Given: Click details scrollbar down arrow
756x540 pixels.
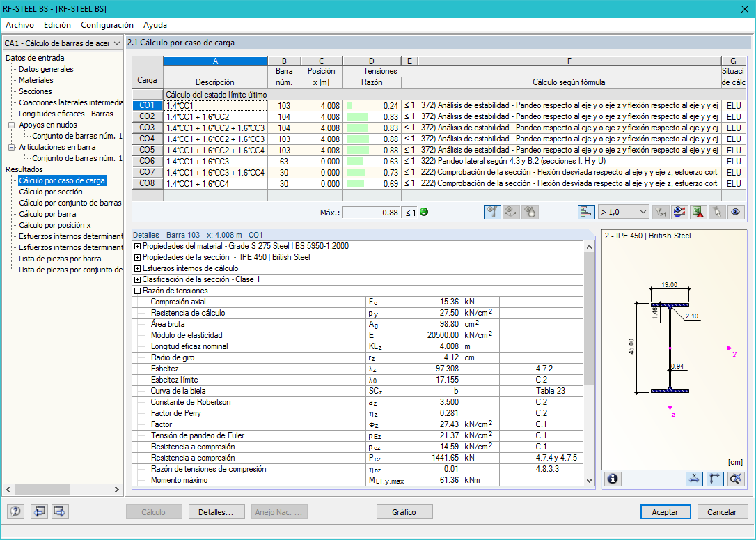Looking at the screenshot, I should click(x=589, y=481).
